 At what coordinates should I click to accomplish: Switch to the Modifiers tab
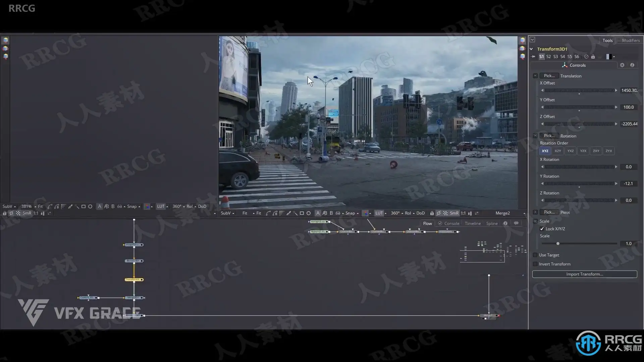(631, 40)
